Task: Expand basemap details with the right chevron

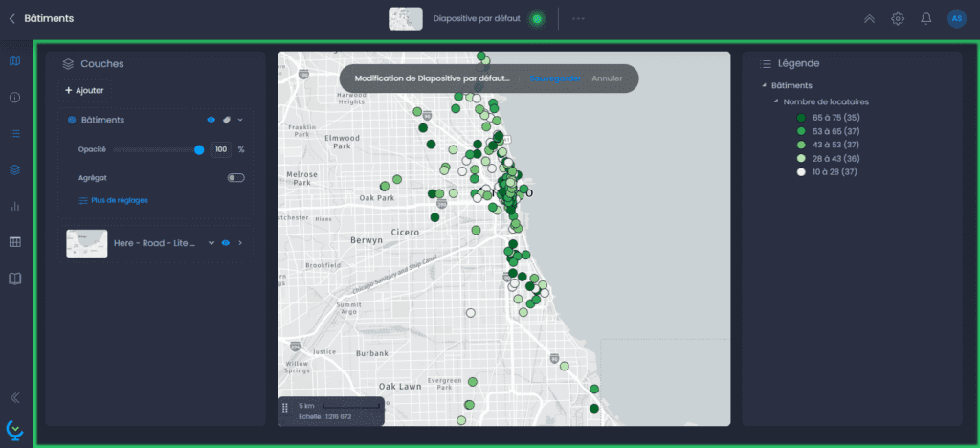Action: coord(240,243)
